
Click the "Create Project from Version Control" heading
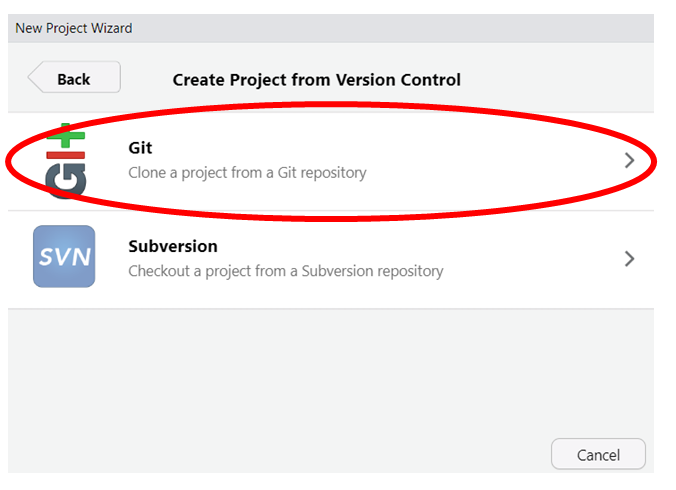pyautogui.click(x=316, y=80)
